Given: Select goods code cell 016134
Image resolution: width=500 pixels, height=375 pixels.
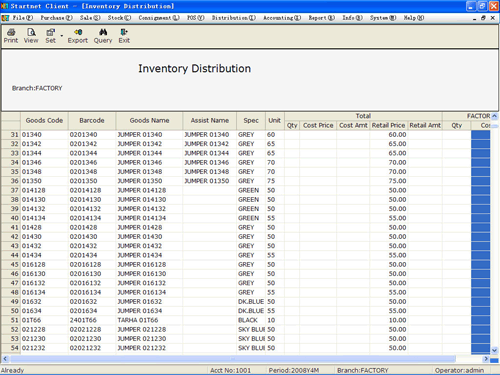Looking at the screenshot, I should click(x=44, y=292).
